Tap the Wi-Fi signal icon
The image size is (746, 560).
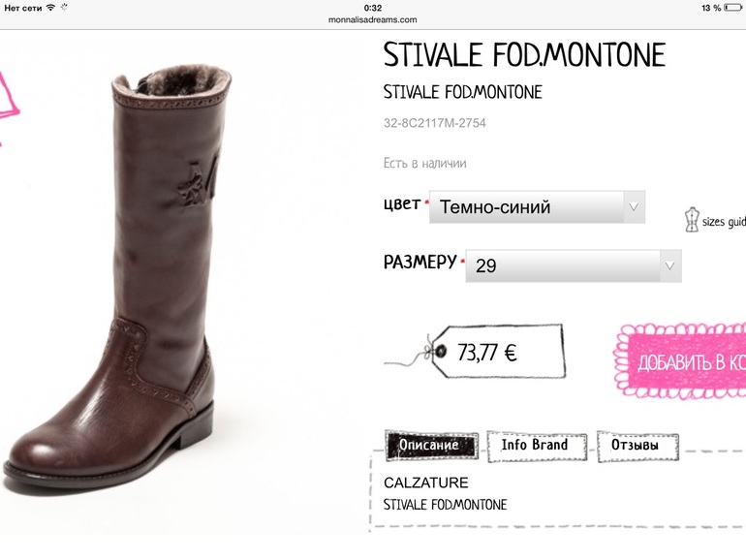click(50, 8)
